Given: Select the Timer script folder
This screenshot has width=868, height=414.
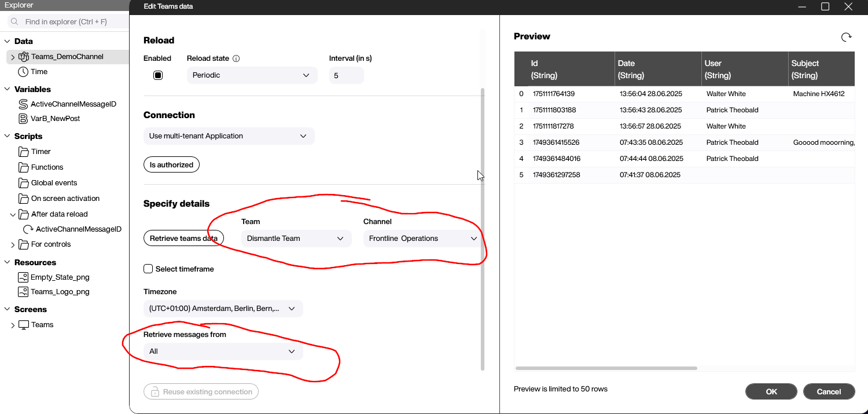Looking at the screenshot, I should pos(41,152).
